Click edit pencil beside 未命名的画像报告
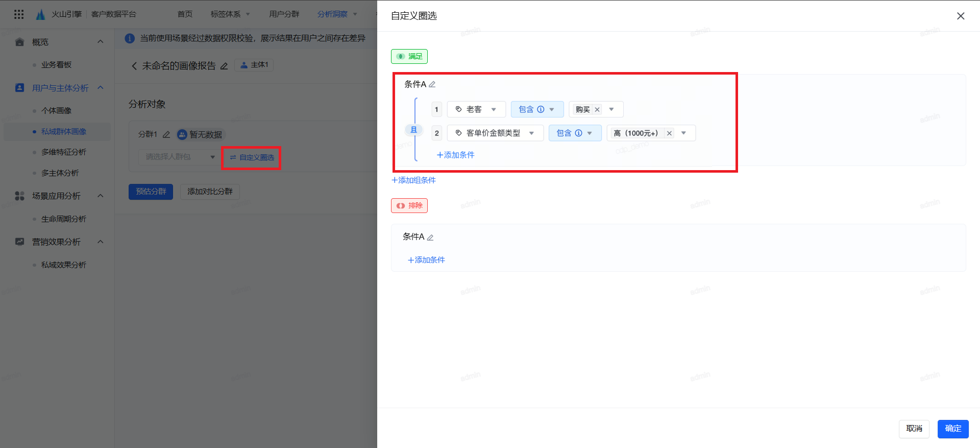Image resolution: width=980 pixels, height=448 pixels. point(224,66)
